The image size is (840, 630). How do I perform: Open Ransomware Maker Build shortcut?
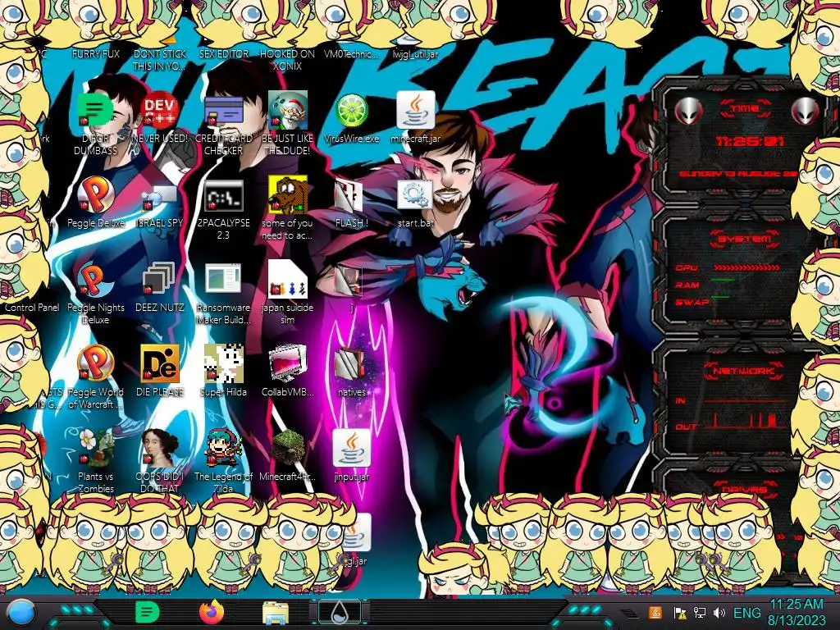pos(223,280)
